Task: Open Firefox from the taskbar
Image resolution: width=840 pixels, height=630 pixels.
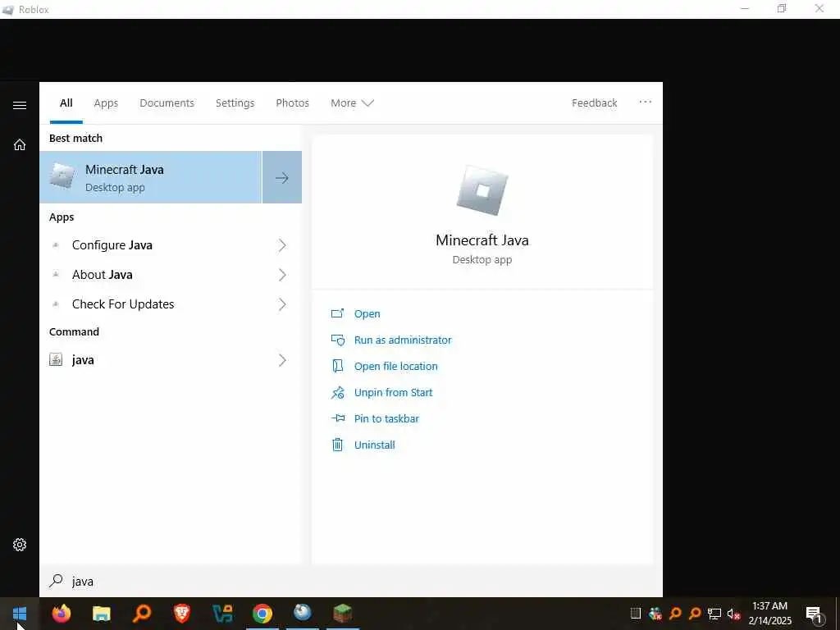Action: tap(62, 613)
